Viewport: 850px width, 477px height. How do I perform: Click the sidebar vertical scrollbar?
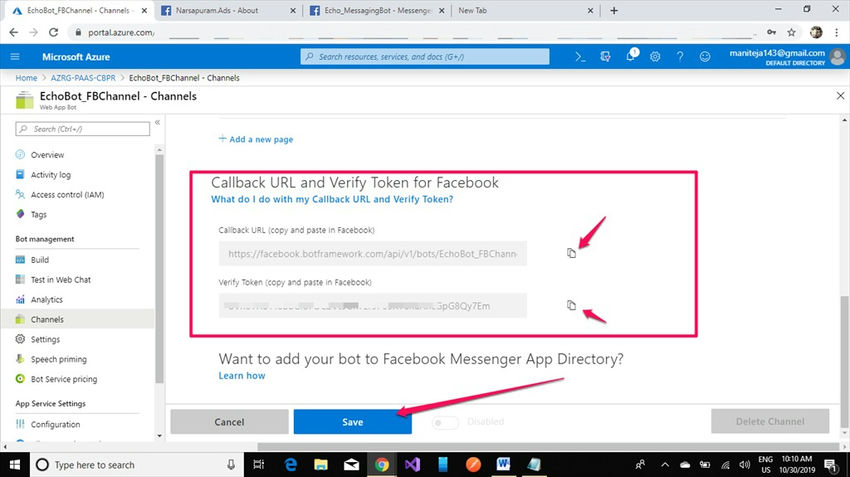click(x=159, y=268)
